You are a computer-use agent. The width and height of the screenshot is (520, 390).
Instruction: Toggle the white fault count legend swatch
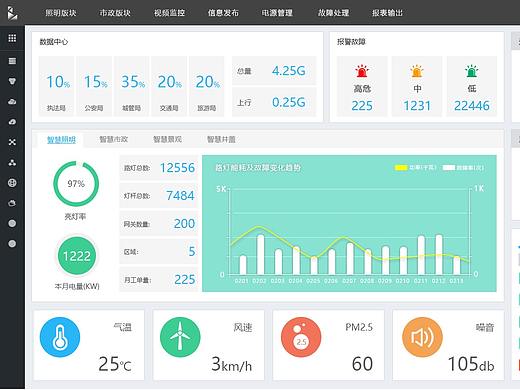[449, 167]
